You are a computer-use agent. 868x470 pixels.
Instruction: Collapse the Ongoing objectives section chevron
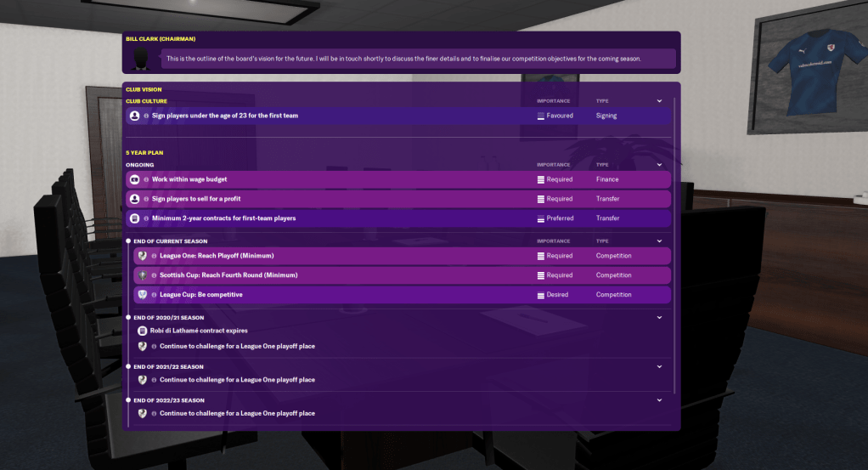[659, 165]
